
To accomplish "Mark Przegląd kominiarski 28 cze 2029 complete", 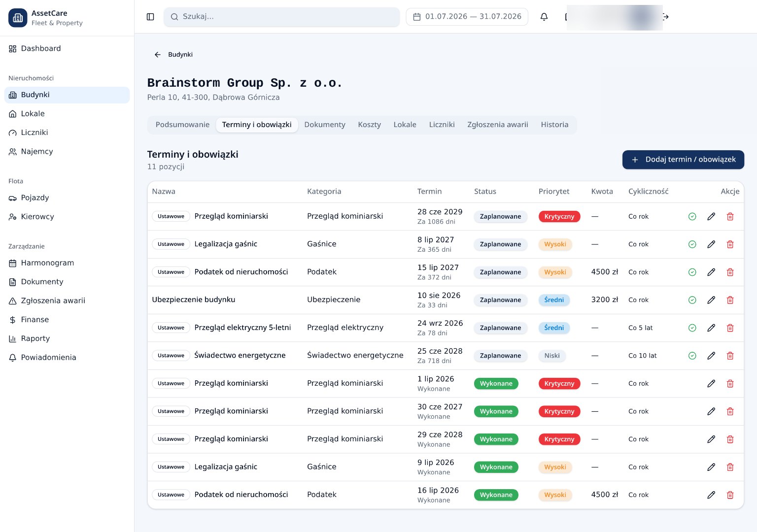I will point(692,217).
